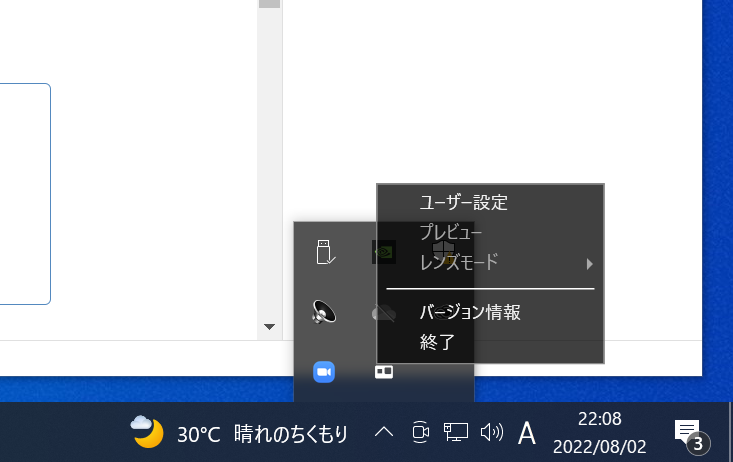
Task: Expand the レンズモード submenu
Action: 490,262
